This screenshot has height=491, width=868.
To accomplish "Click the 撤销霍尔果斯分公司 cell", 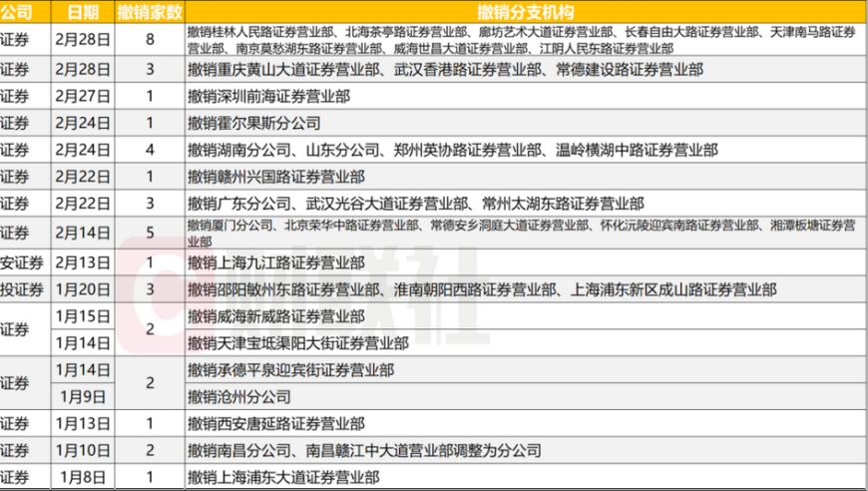I will point(255,124).
